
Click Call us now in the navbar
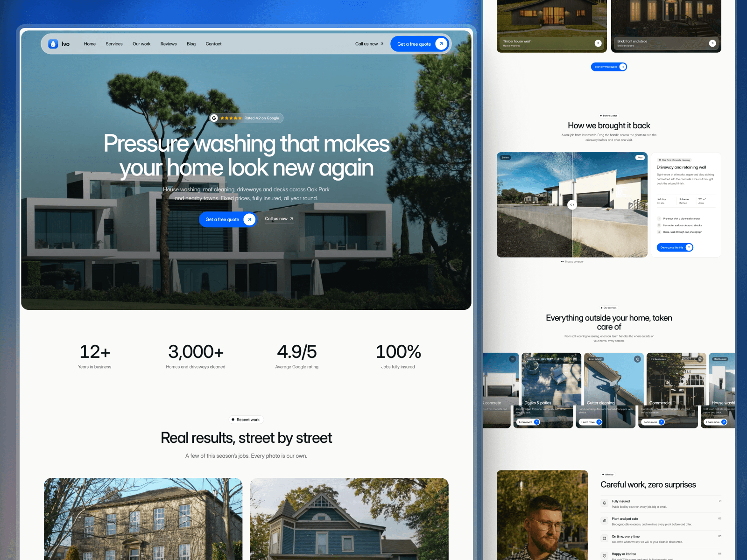coord(369,44)
